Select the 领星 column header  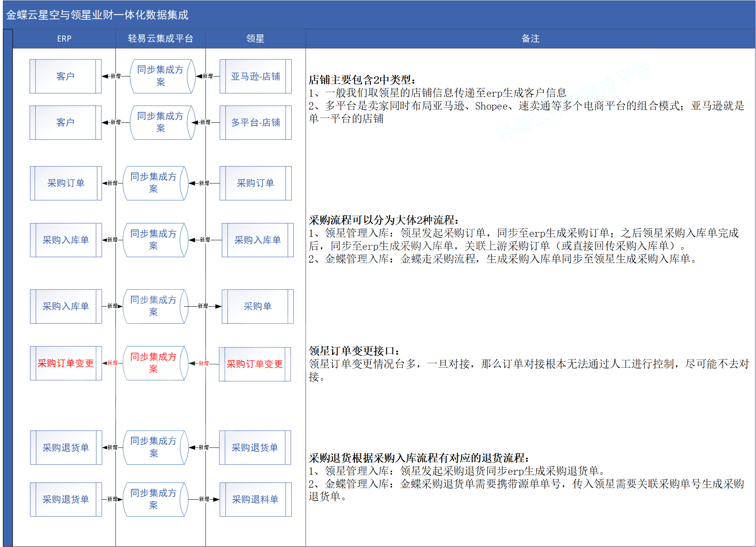click(x=255, y=39)
